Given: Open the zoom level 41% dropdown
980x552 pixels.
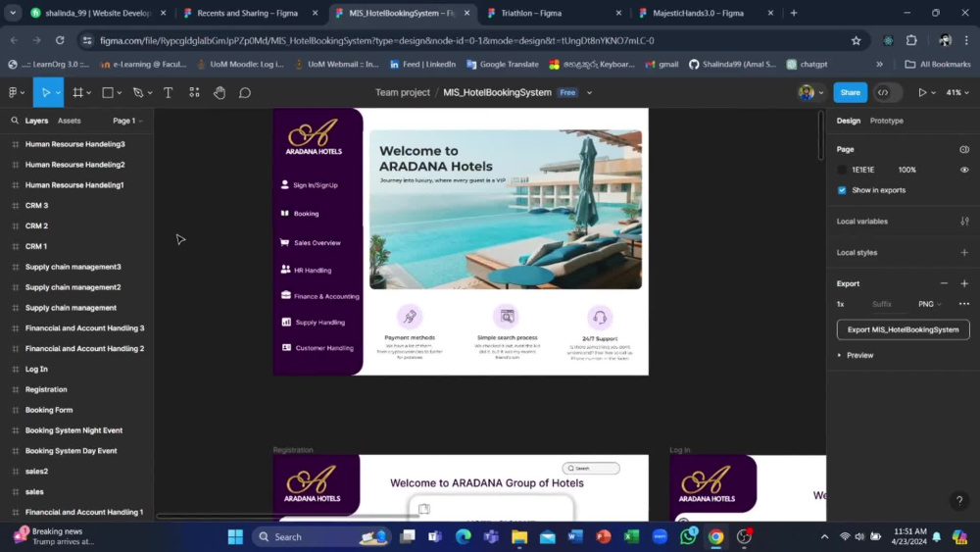Looking at the screenshot, I should [x=956, y=92].
